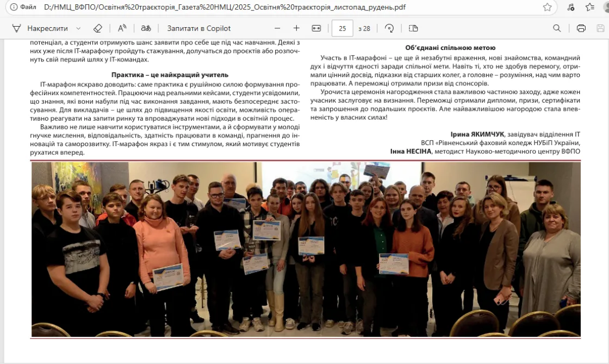Toggle Fit to width view

(x=316, y=28)
